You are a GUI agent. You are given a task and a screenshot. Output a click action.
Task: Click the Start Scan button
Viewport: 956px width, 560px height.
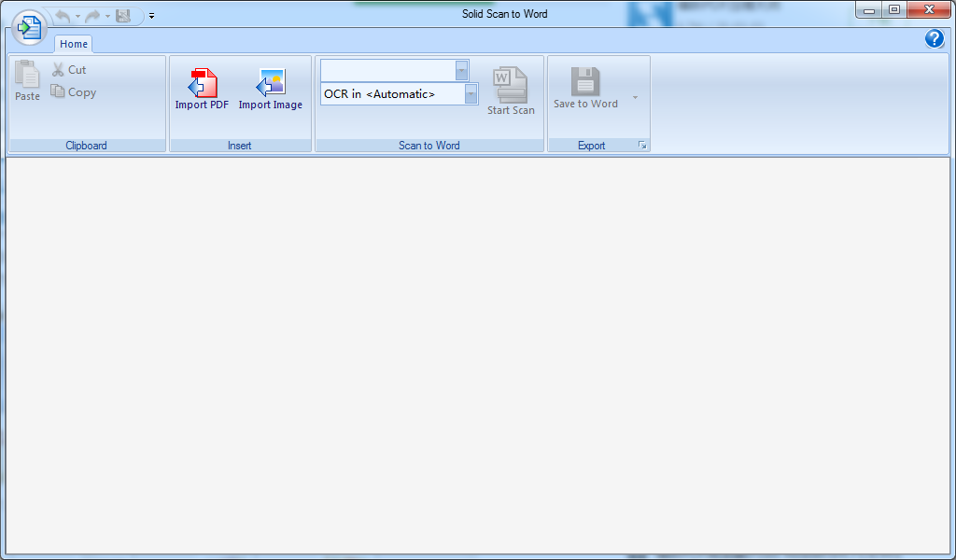511,91
